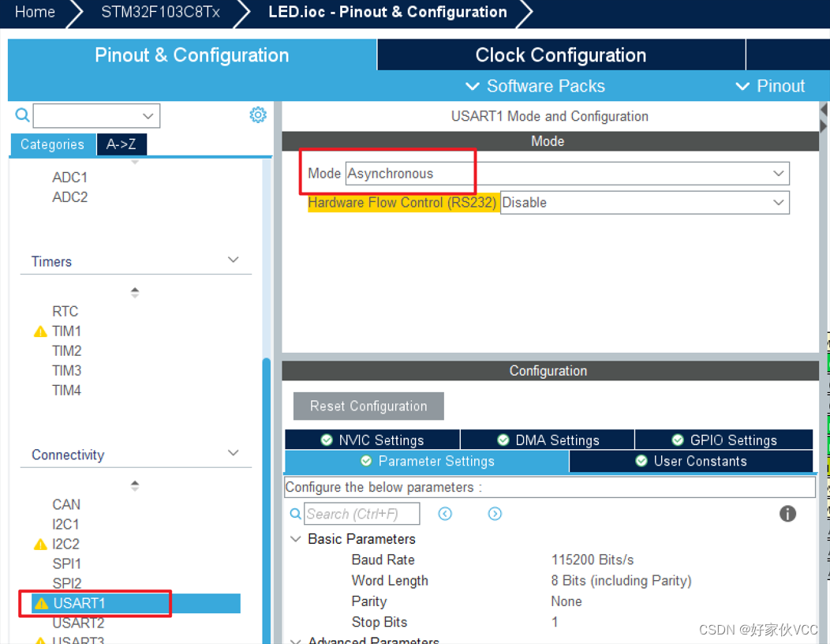
Task: Click the Baud Rate value 115200 Bits/s
Action: coord(593,560)
